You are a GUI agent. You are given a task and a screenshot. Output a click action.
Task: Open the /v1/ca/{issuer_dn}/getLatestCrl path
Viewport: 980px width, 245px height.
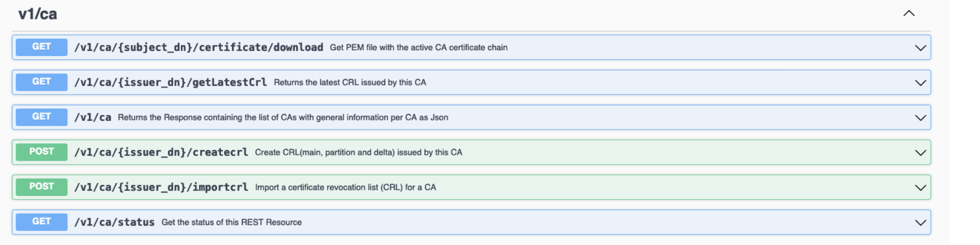(171, 83)
